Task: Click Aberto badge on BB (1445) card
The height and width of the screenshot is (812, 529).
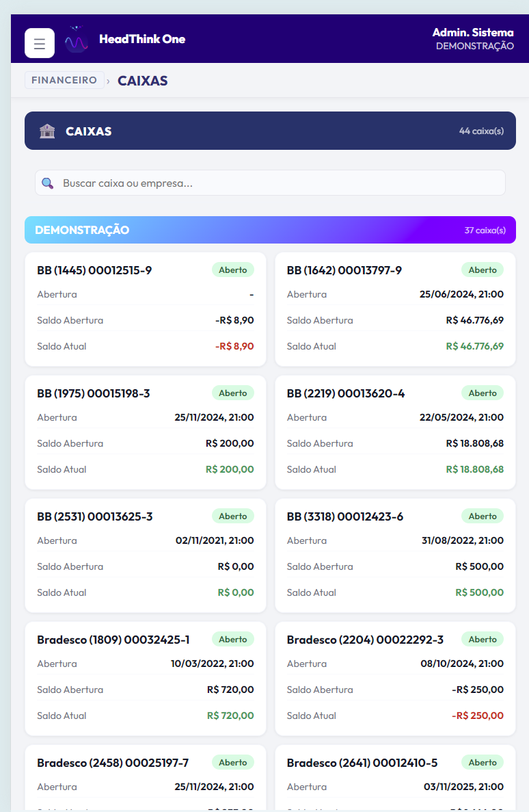Action: pos(233,270)
